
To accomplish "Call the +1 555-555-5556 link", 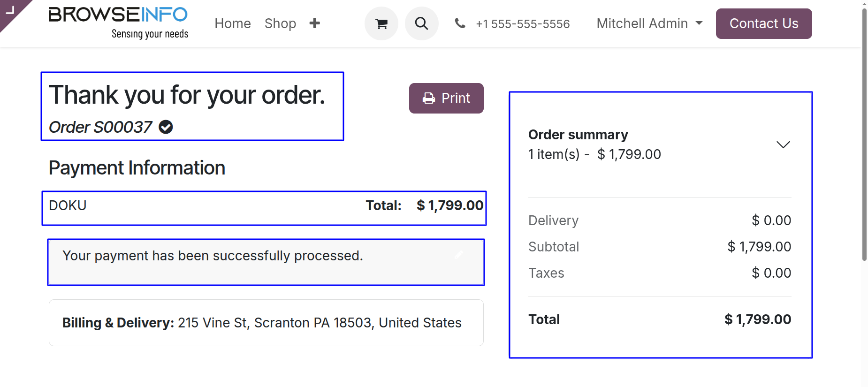I will (523, 24).
